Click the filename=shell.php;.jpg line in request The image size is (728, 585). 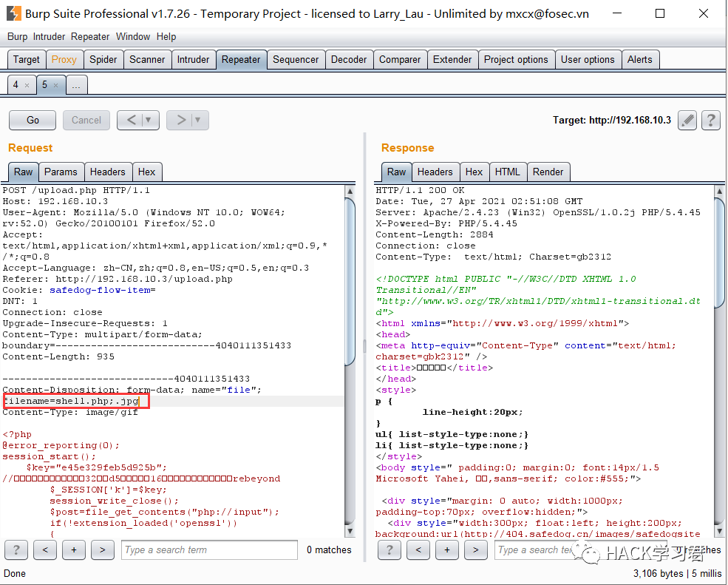coord(72,401)
